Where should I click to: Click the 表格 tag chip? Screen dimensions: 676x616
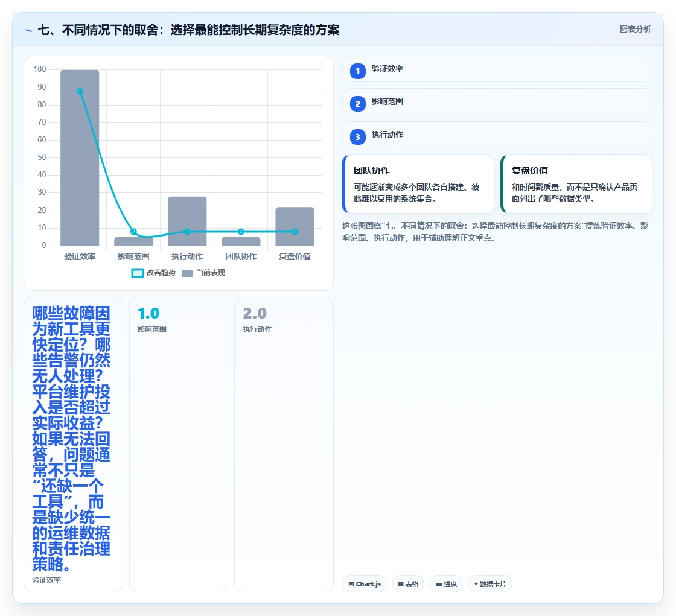coord(408,584)
